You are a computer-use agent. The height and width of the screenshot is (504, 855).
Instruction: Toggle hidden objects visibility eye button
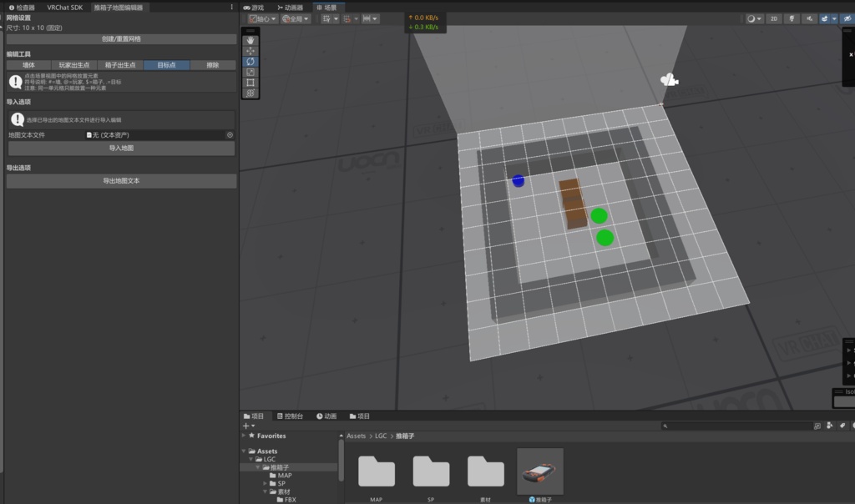[847, 18]
